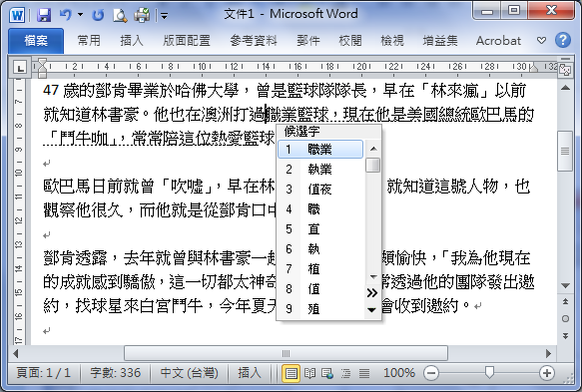The image size is (582, 392).
Task: Open word count via 字數: 336
Action: pos(116,373)
